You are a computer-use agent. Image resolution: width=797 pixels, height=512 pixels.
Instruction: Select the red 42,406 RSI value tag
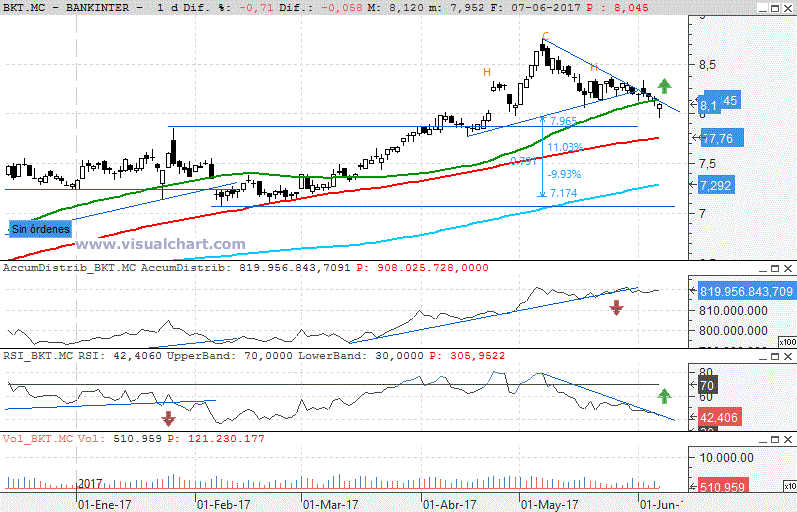pyautogui.click(x=719, y=417)
